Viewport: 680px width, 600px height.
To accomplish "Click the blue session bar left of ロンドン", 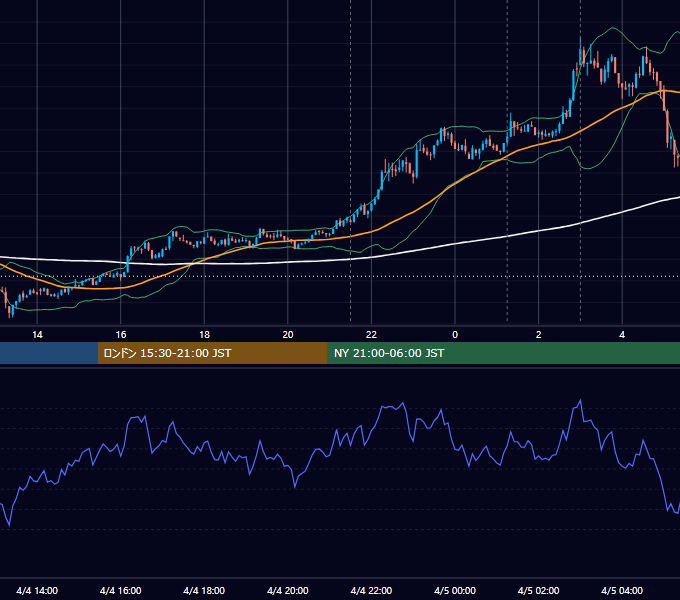I will click(49, 353).
